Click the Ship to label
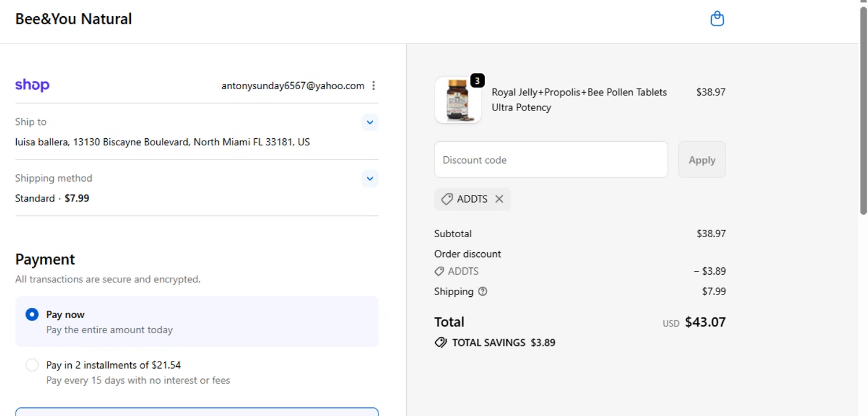This screenshot has height=416, width=868. (x=31, y=122)
